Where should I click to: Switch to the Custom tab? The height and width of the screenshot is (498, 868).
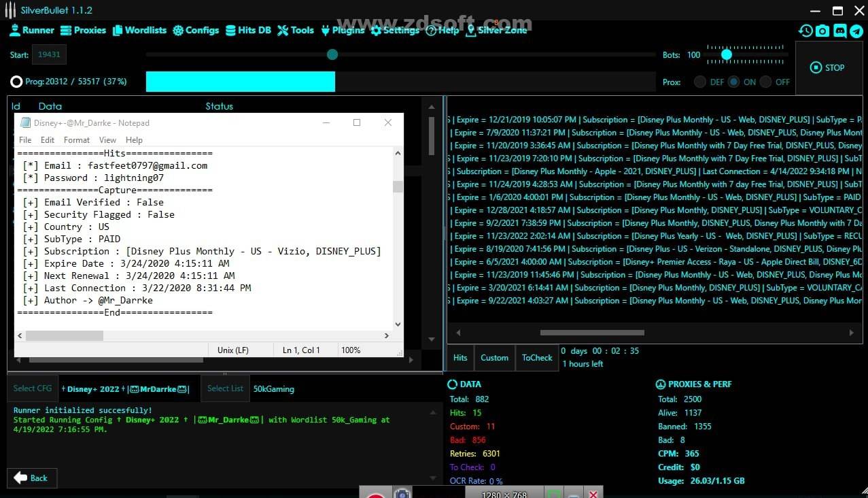(494, 358)
